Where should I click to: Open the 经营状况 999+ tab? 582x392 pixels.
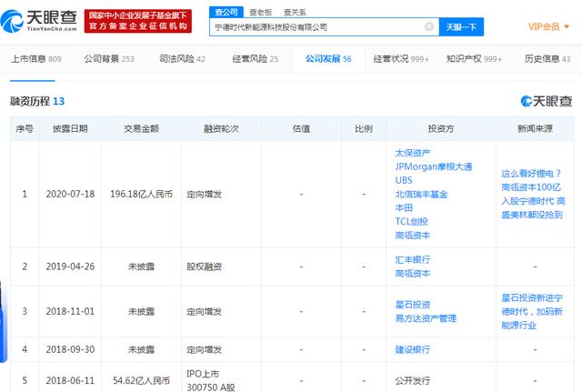coord(401,58)
